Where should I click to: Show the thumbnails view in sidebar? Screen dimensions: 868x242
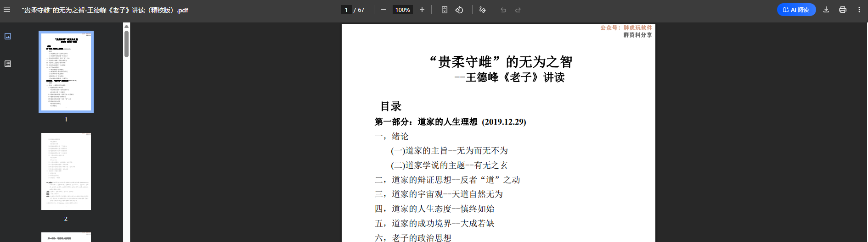tap(8, 36)
